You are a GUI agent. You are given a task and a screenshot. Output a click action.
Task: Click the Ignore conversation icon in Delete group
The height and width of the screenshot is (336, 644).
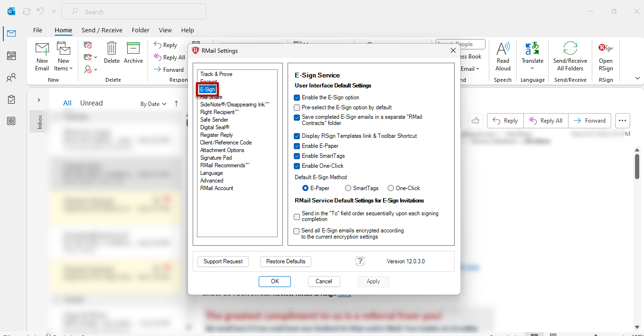point(88,45)
